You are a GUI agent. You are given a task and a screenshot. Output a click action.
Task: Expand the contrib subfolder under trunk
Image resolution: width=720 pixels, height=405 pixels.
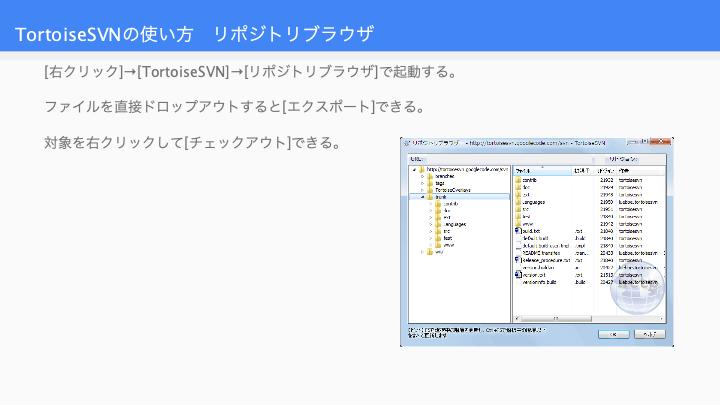431,203
